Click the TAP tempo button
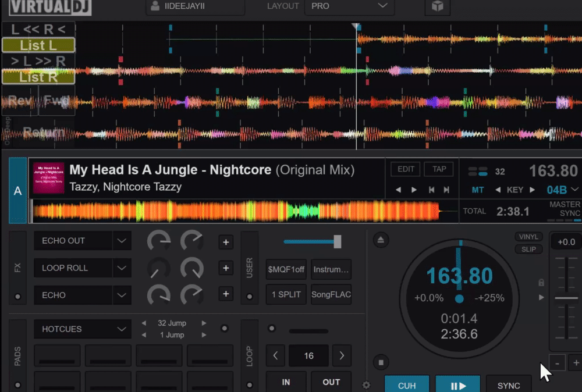This screenshot has height=392, width=582. pos(439,169)
